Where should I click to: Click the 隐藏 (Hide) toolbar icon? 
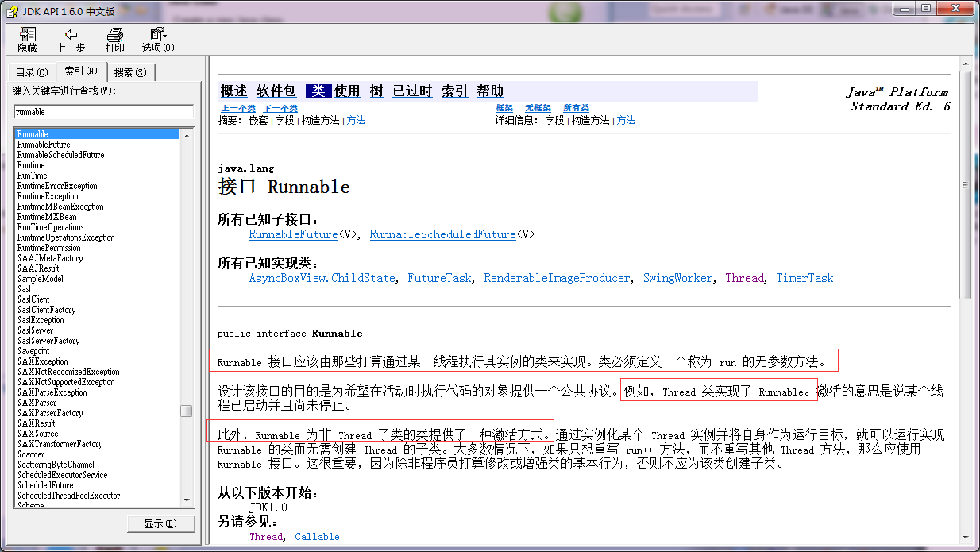(x=28, y=40)
